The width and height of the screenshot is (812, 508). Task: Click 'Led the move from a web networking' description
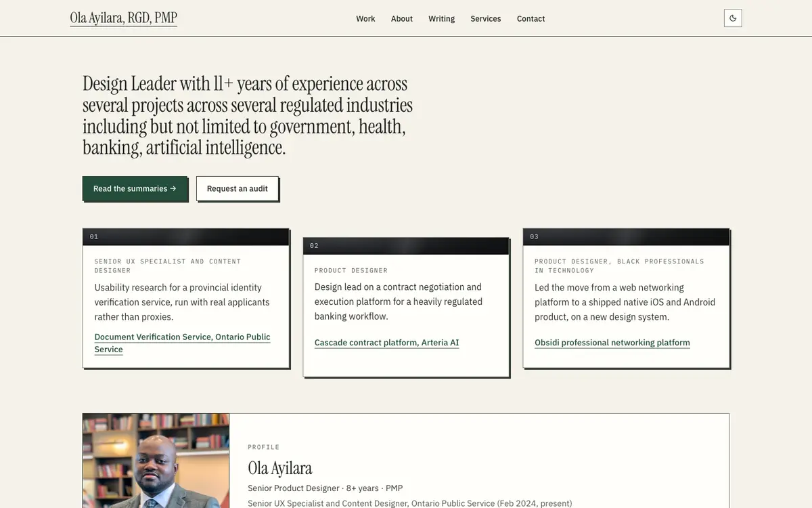coord(625,302)
